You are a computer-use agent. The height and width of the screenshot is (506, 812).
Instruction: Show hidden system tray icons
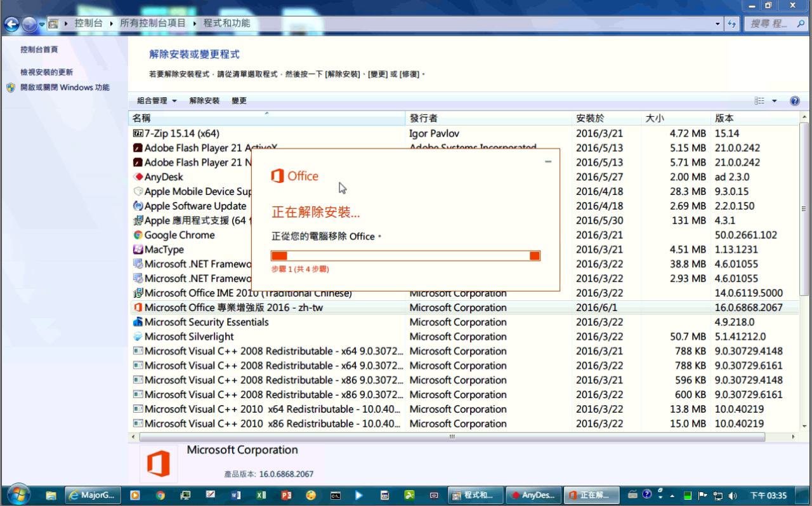pyautogui.click(x=672, y=495)
